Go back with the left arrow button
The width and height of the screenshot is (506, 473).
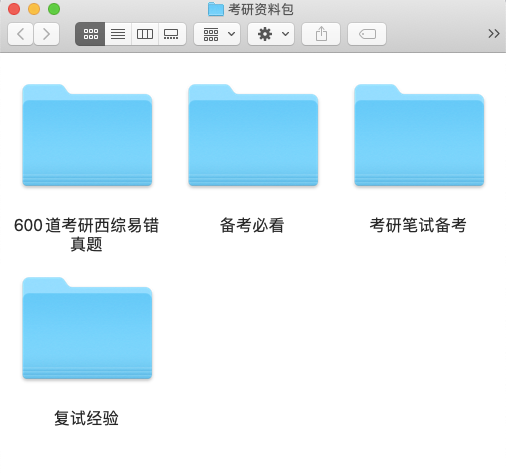point(20,34)
